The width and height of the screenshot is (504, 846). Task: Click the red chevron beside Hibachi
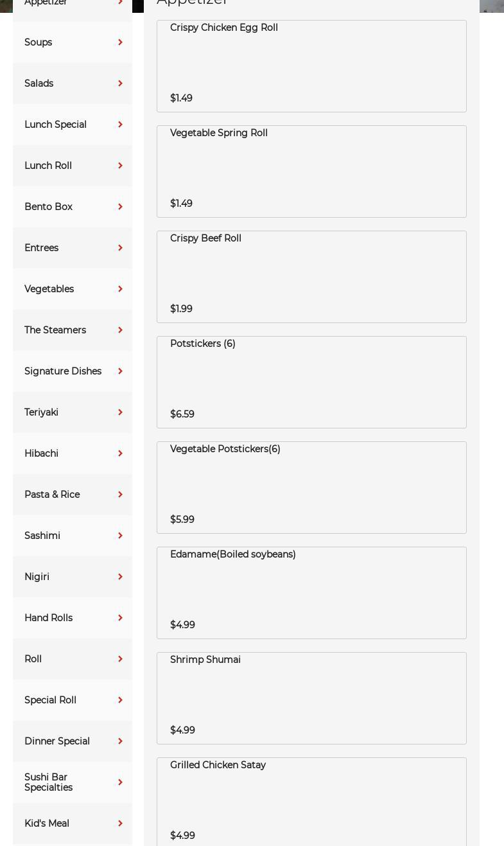pos(120,454)
